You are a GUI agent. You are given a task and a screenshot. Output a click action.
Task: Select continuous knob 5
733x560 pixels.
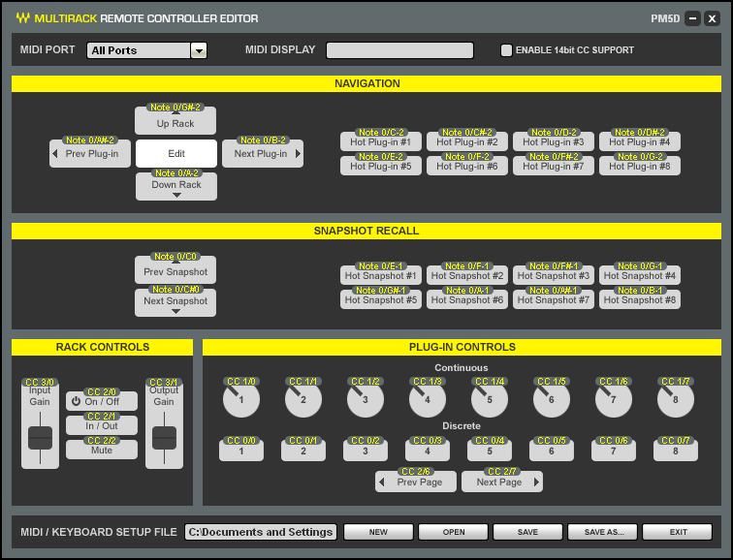[x=490, y=399]
